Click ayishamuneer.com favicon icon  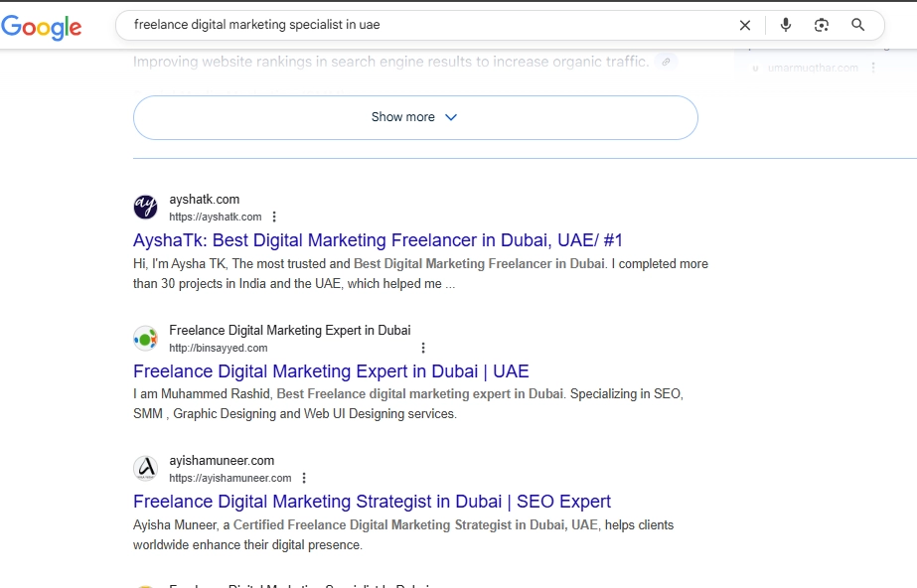[x=145, y=468]
